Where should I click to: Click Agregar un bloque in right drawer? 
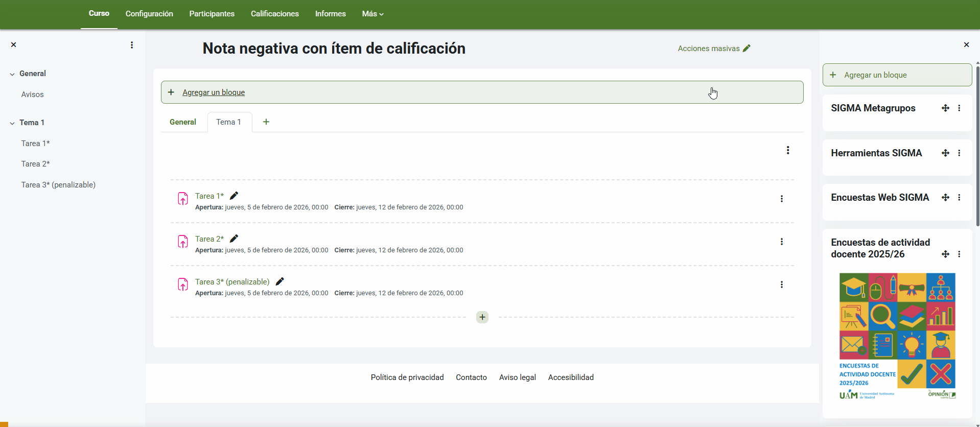[x=897, y=75]
